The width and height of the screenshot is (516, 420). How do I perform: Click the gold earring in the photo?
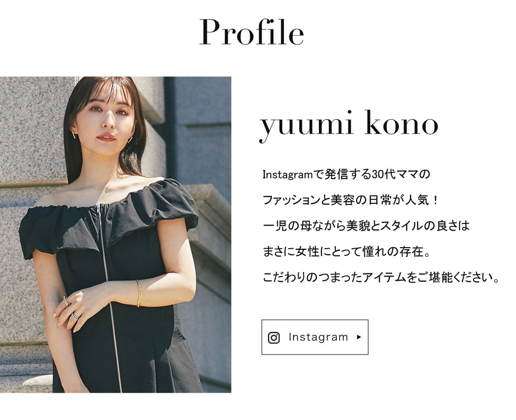(x=74, y=135)
